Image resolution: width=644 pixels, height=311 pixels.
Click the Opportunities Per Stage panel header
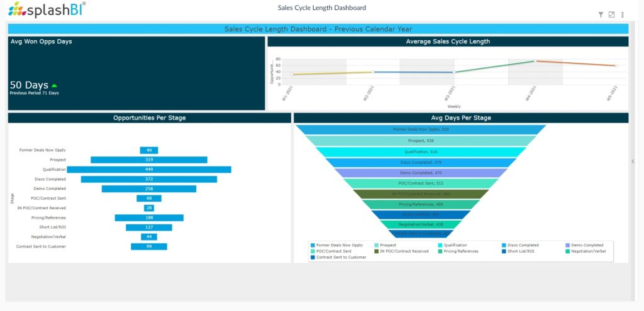(x=150, y=117)
